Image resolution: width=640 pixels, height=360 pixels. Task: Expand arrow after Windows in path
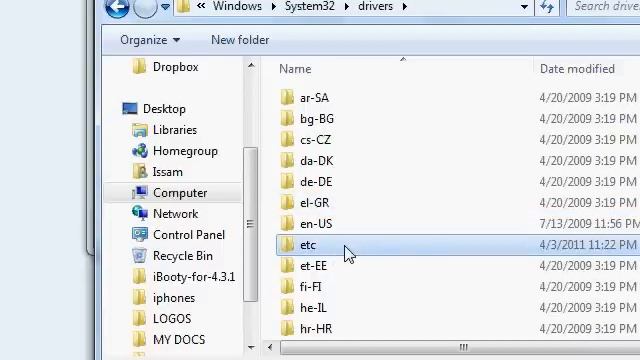(273, 7)
